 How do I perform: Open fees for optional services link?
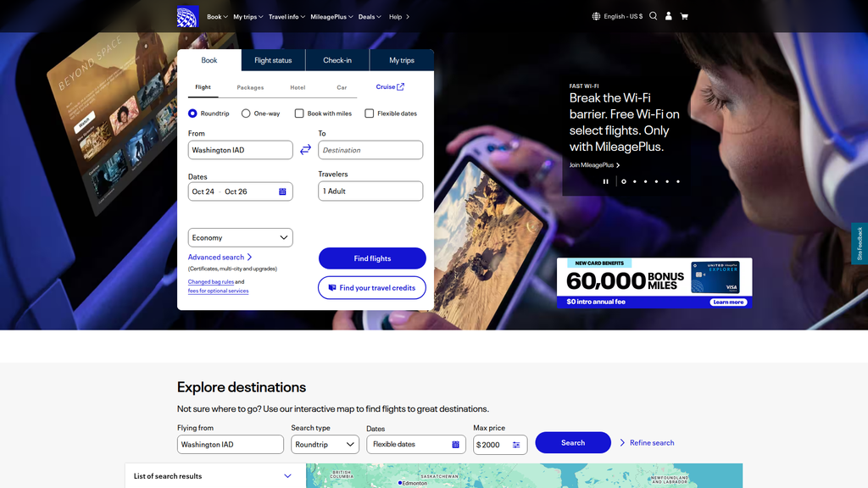[218, 291]
